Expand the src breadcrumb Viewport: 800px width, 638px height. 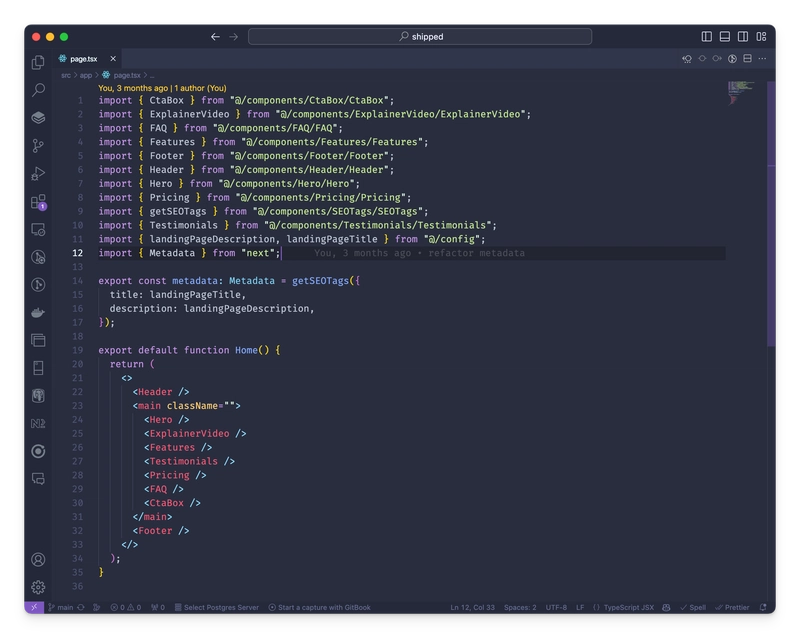tap(66, 75)
